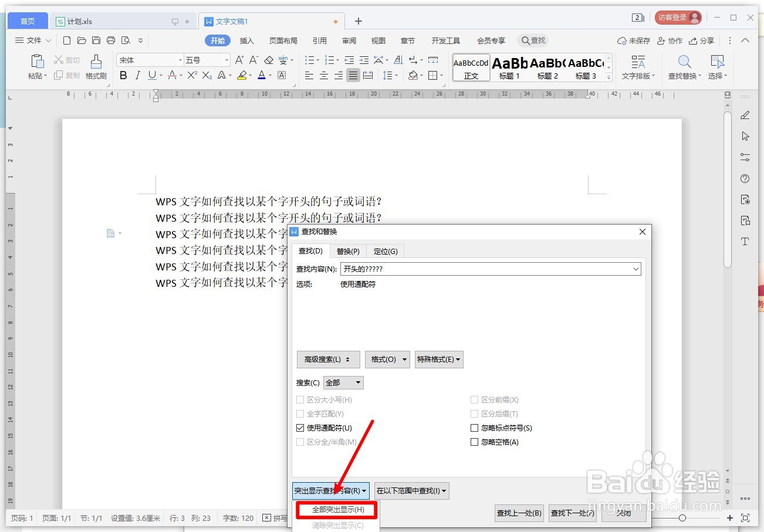The width and height of the screenshot is (764, 532).
Task: Click the right sidebar help question icon
Action: point(745,178)
